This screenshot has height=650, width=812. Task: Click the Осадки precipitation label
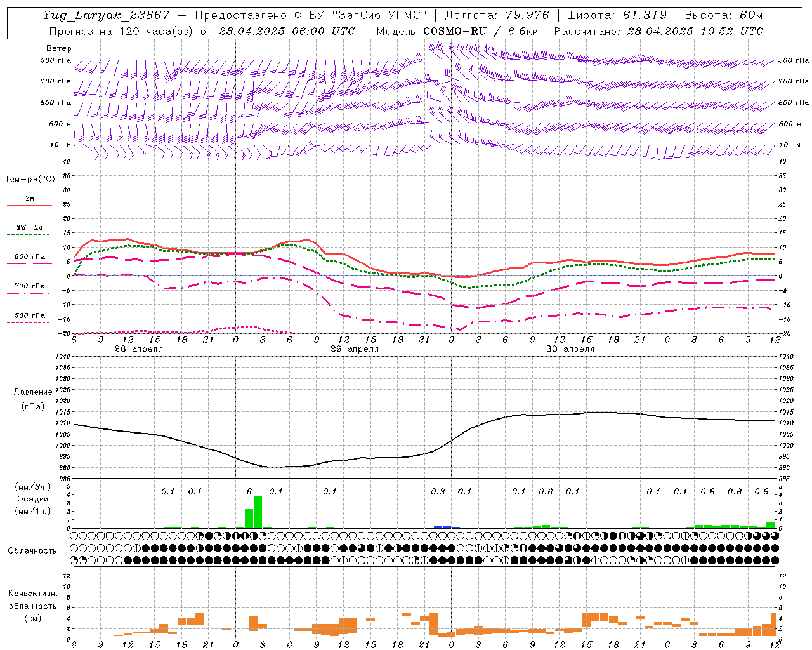[33, 499]
